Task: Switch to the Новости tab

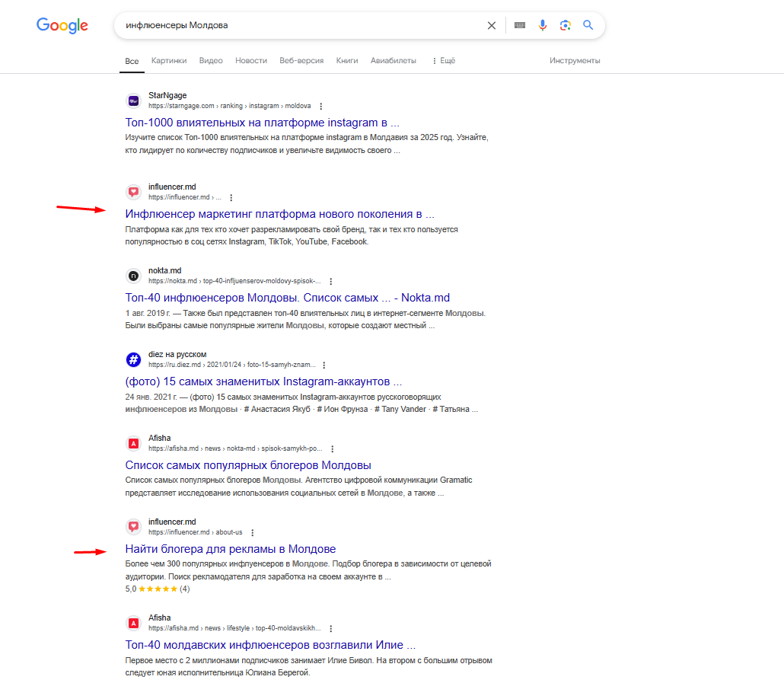Action: point(251,60)
